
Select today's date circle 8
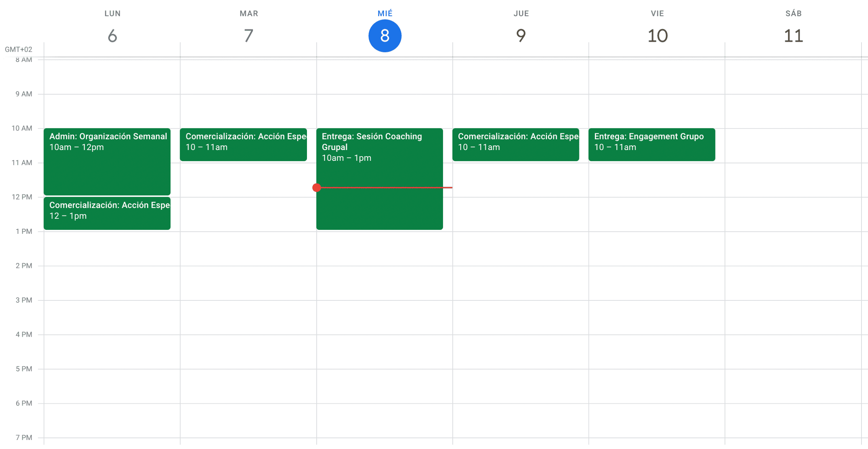385,36
